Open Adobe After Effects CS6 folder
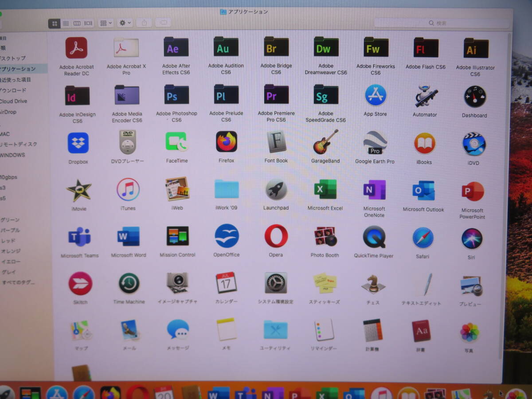This screenshot has width=532, height=399. click(176, 47)
